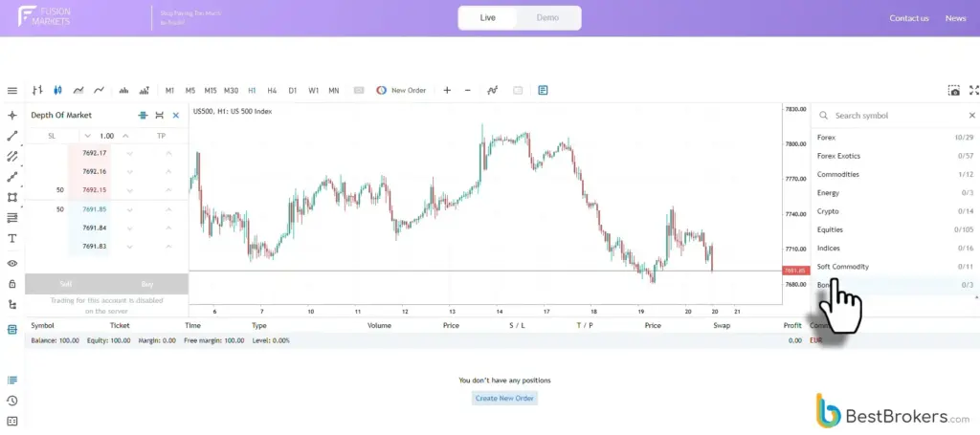This screenshot has width=980, height=435.
Task: Click the zoom in plus icon
Action: click(x=447, y=91)
